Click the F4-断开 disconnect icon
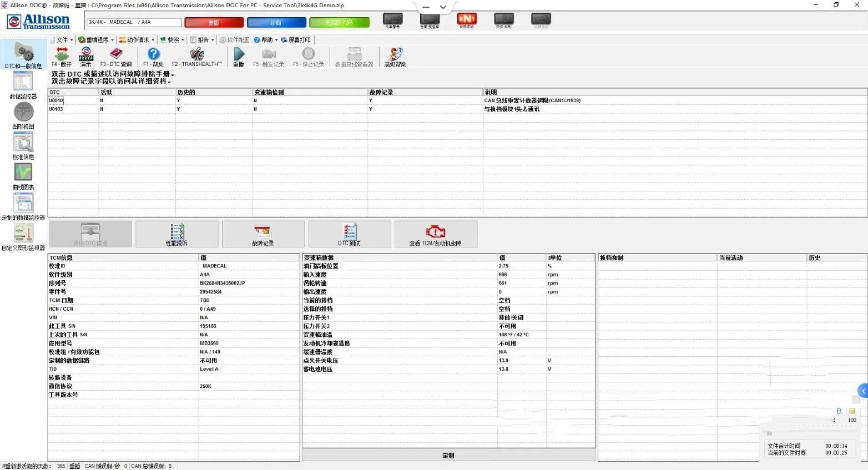This screenshot has height=470, width=868. pyautogui.click(x=62, y=57)
